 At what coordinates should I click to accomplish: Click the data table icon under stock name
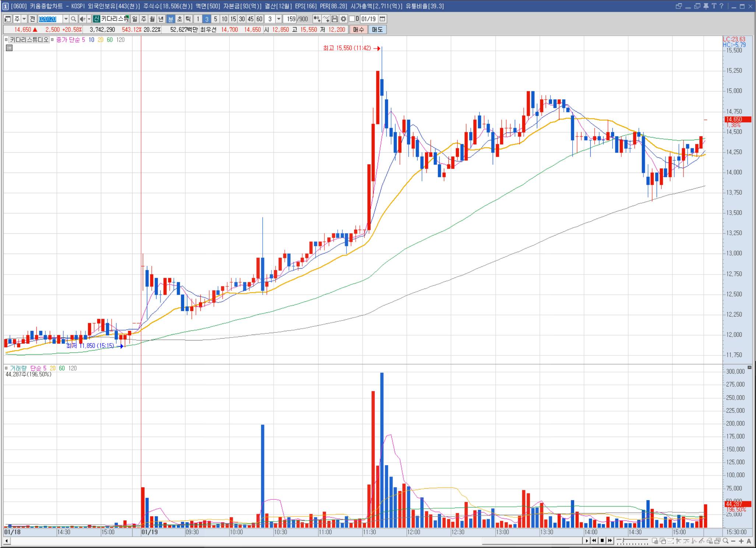coord(9,48)
